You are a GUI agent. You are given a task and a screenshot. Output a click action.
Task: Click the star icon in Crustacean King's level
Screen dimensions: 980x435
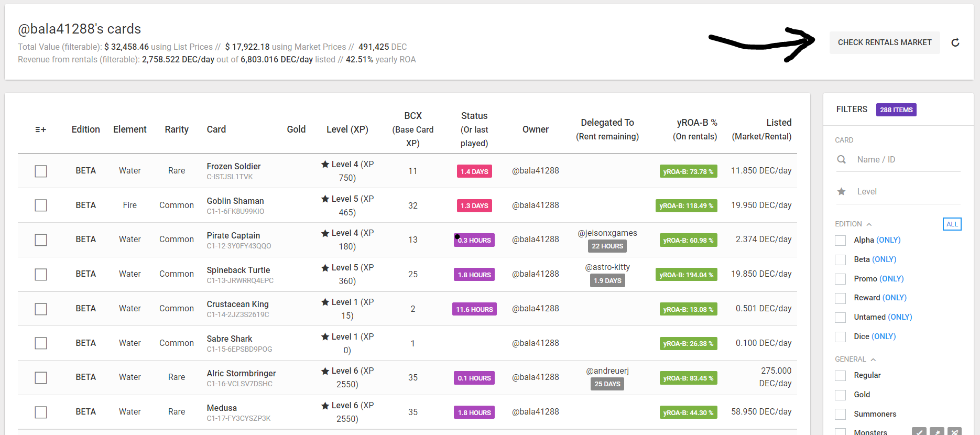(x=325, y=302)
